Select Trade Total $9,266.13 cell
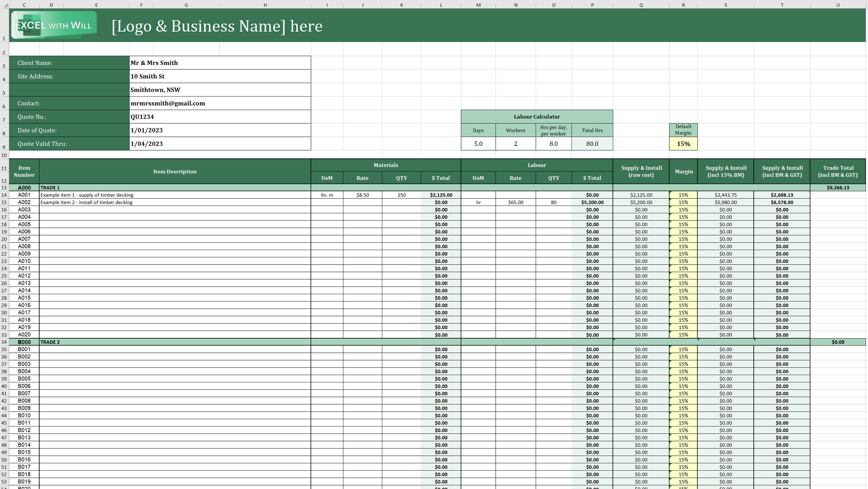 pyautogui.click(x=837, y=188)
